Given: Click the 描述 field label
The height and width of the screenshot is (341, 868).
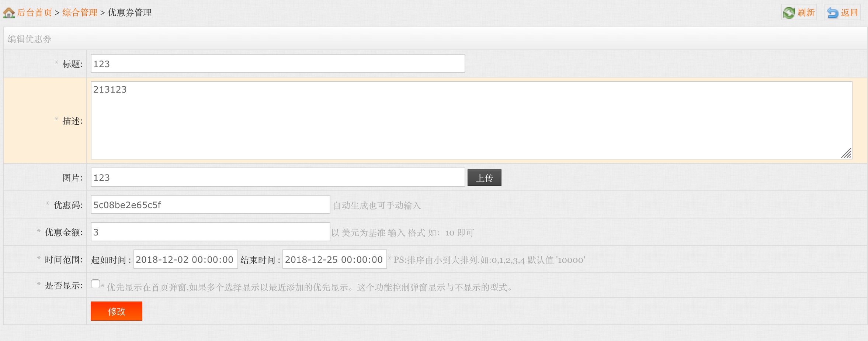Looking at the screenshot, I should 72,121.
